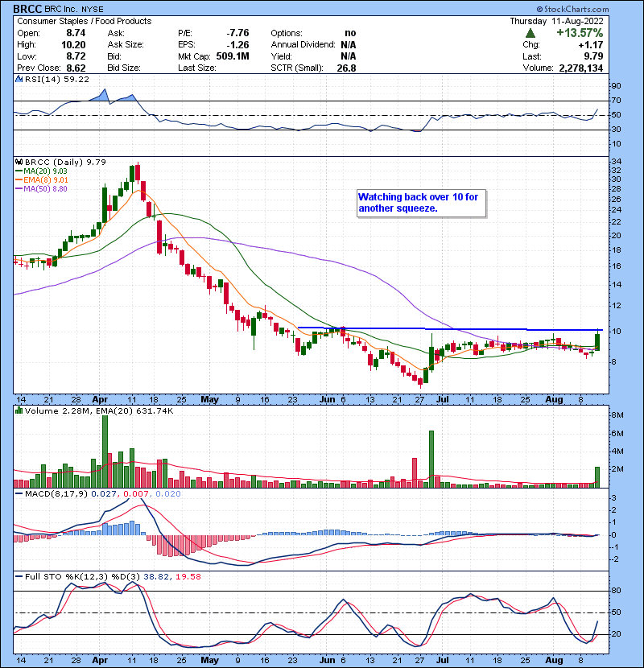Click the date Thursday 11-Aug-2022

tap(556, 21)
